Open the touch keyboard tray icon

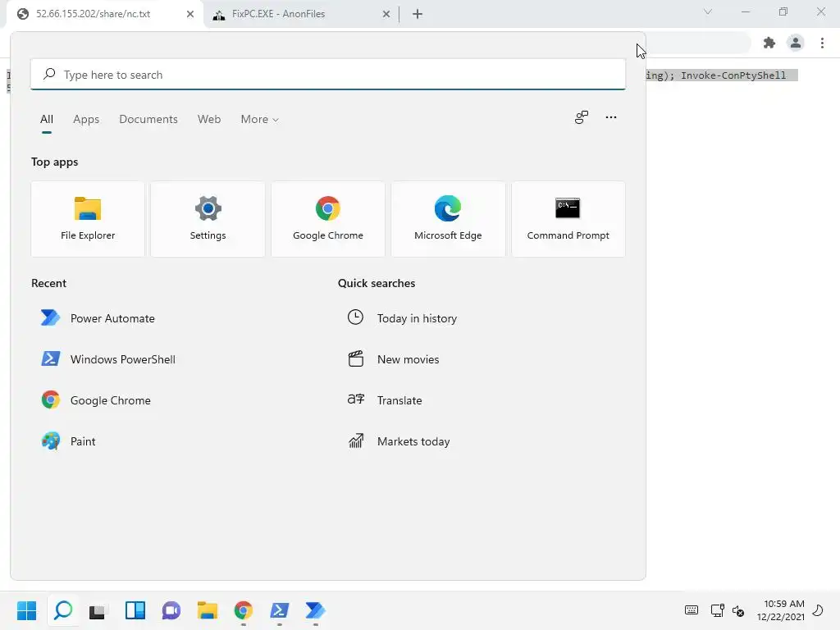692,610
